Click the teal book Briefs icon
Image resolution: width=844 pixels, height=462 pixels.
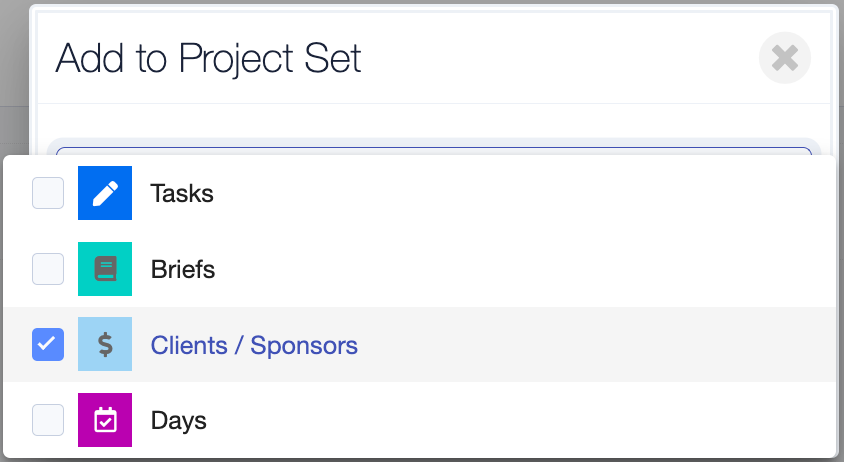[105, 269]
